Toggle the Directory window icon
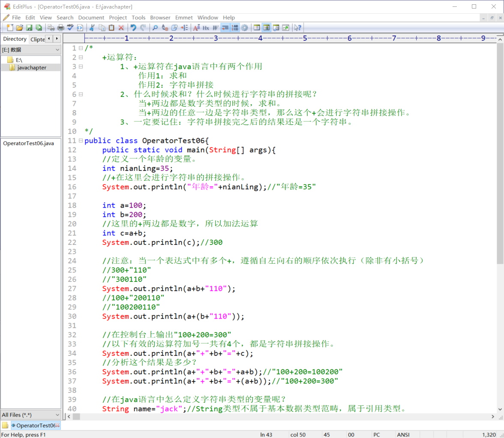The image size is (504, 438). coord(257,28)
